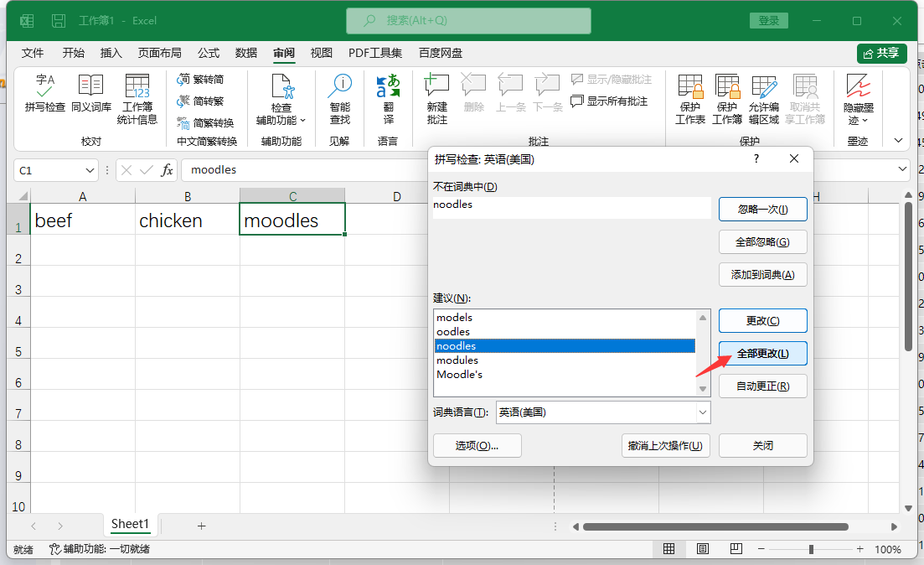Click the cancel X in formula bar

coord(126,170)
